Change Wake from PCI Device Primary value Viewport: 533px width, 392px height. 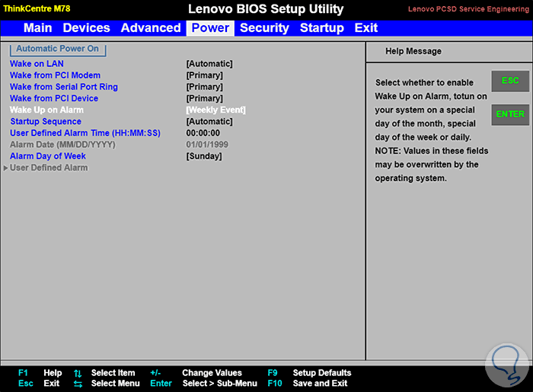click(205, 98)
